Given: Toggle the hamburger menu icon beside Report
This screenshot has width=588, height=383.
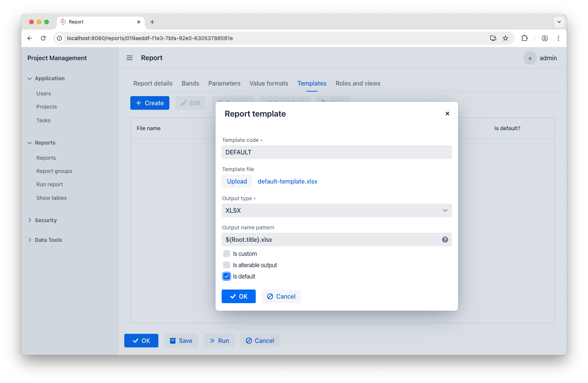Looking at the screenshot, I should point(130,58).
